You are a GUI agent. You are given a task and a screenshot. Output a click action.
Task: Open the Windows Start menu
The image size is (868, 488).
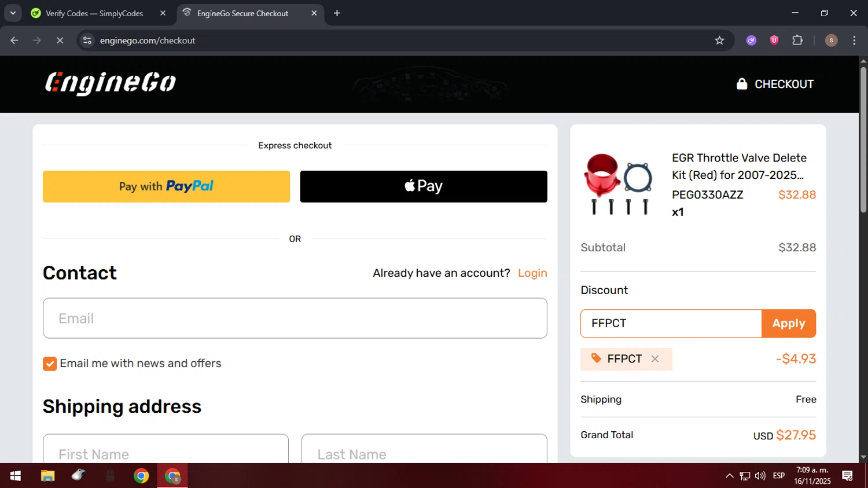[16, 476]
